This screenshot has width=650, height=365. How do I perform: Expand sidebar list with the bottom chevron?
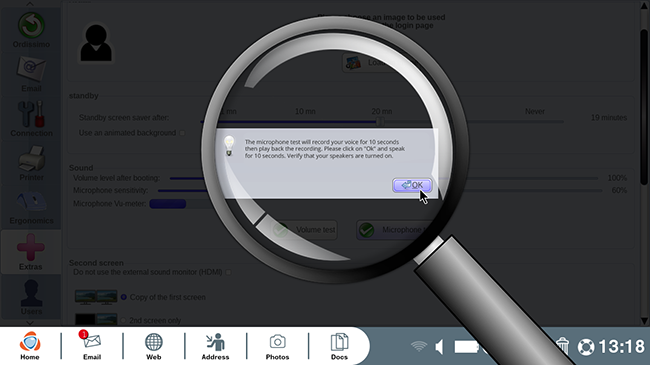click(30, 322)
